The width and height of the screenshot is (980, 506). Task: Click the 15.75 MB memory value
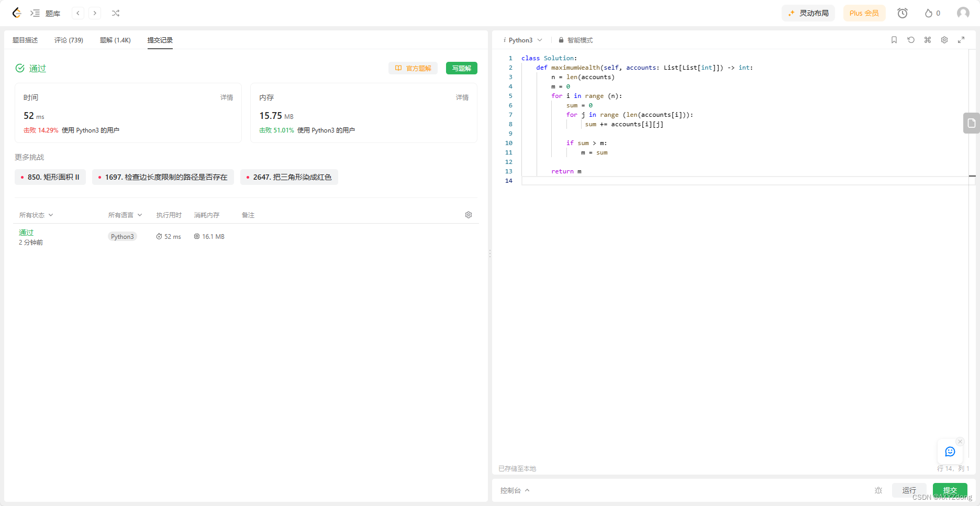tap(276, 116)
